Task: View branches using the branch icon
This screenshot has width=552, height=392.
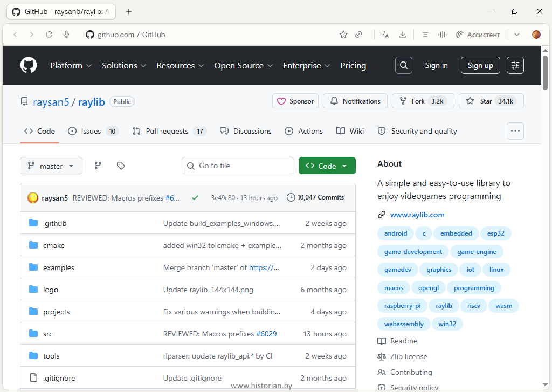Action: (98, 166)
